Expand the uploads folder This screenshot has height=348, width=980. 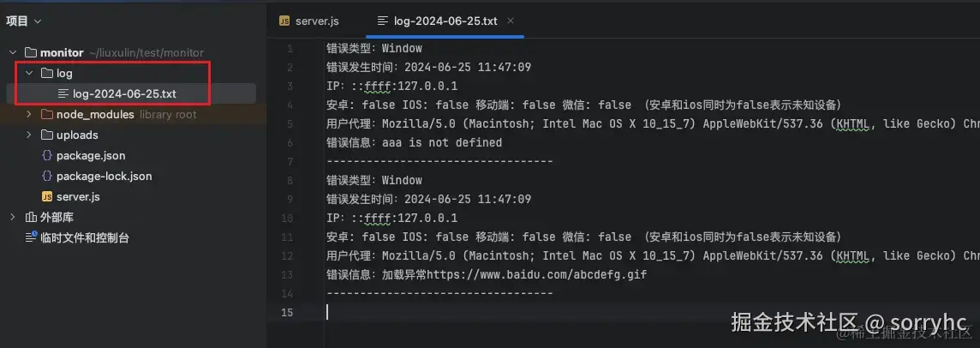pyautogui.click(x=29, y=135)
